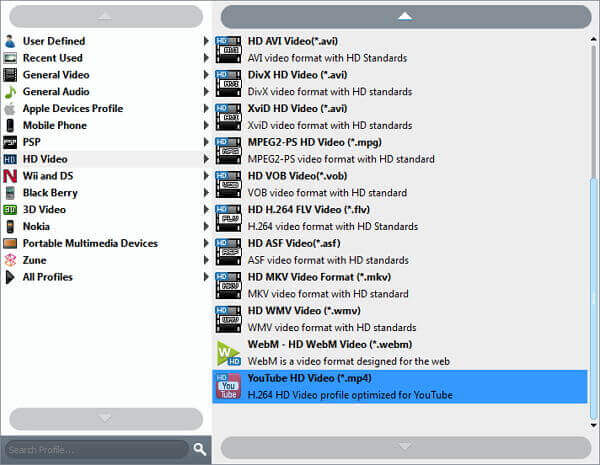Click the HD ASF Video format icon

228,251
